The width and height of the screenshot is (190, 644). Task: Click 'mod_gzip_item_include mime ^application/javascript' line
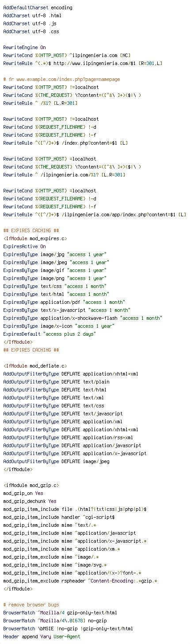pyautogui.click(x=69, y=533)
